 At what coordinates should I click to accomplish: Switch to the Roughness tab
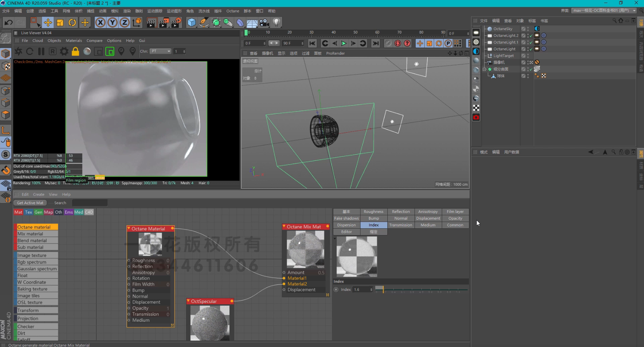click(373, 212)
